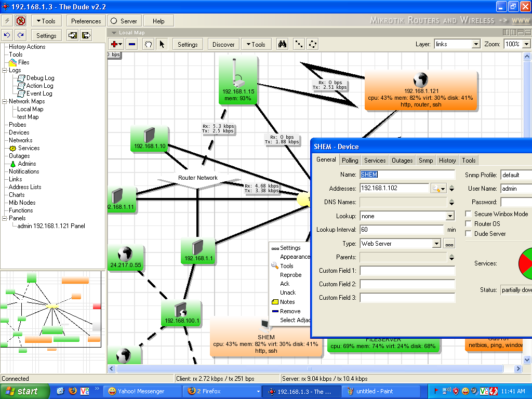
Task: Click the binoculars find icon
Action: [x=282, y=45]
